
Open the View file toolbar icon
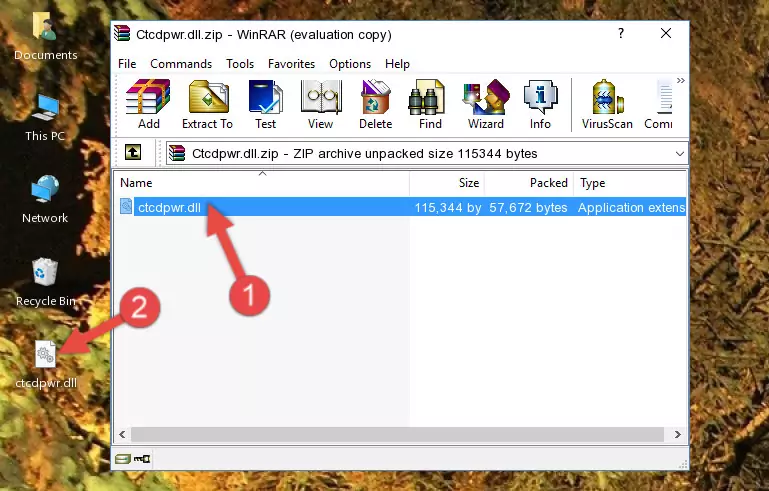tap(321, 104)
